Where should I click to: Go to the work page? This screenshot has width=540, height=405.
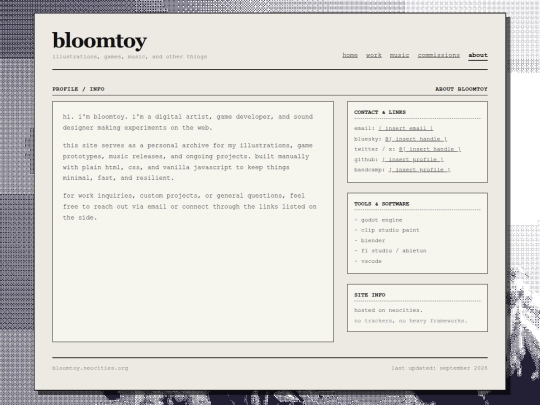(374, 55)
